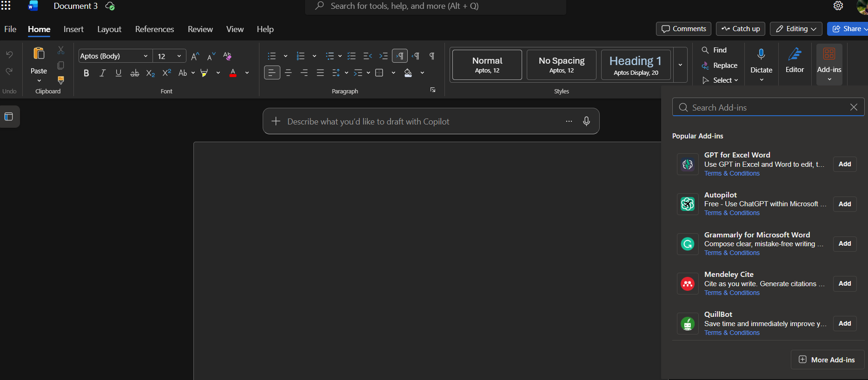The image size is (868, 380).
Task: Toggle Justify paragraph alignment
Action: point(320,73)
